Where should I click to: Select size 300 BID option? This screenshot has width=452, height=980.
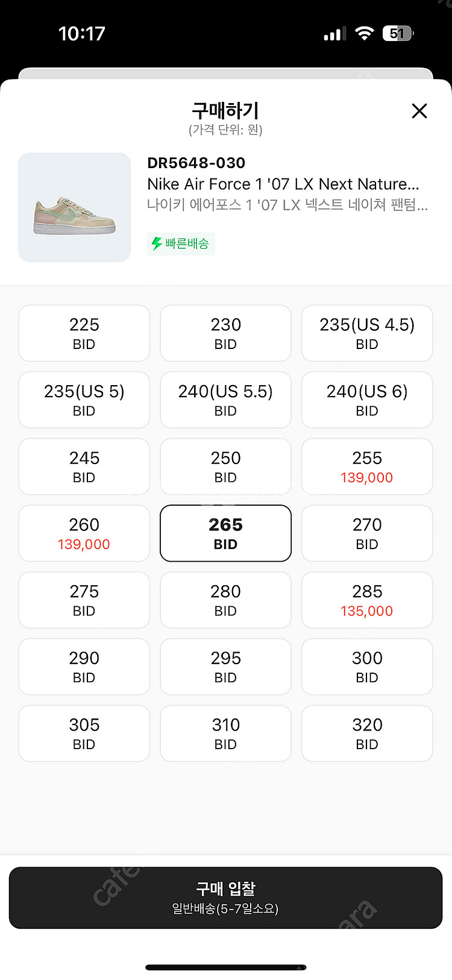point(367,667)
